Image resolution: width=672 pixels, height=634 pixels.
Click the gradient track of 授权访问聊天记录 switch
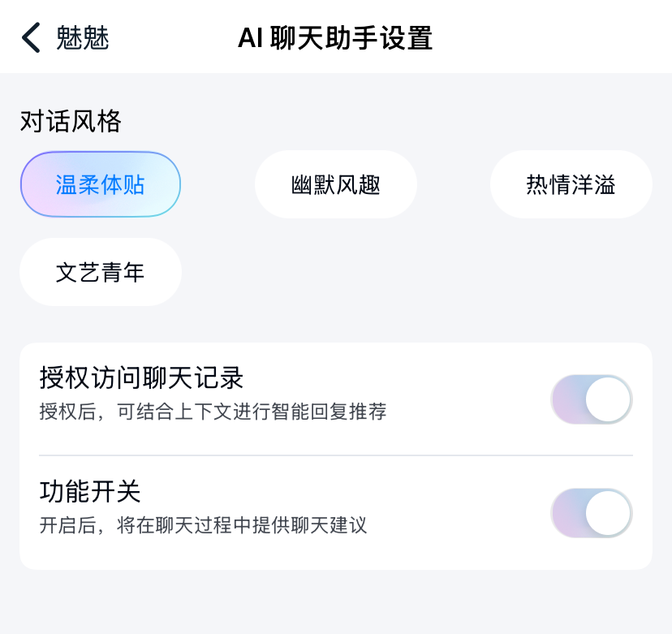567,399
